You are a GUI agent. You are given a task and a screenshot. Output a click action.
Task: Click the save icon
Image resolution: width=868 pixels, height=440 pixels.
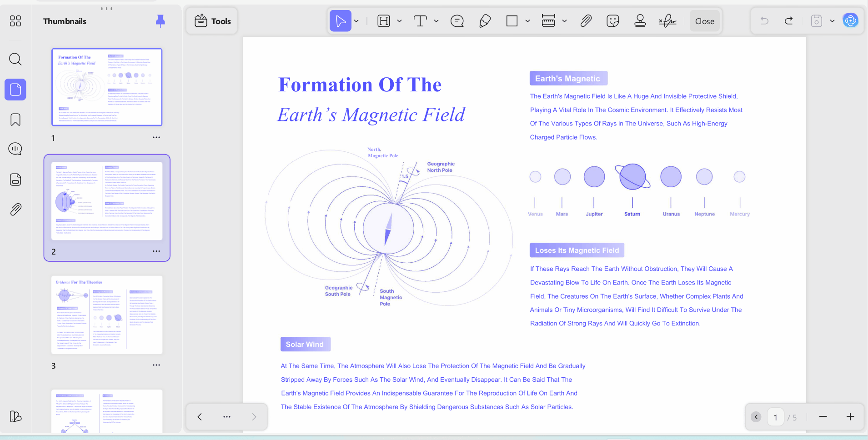pos(817,21)
